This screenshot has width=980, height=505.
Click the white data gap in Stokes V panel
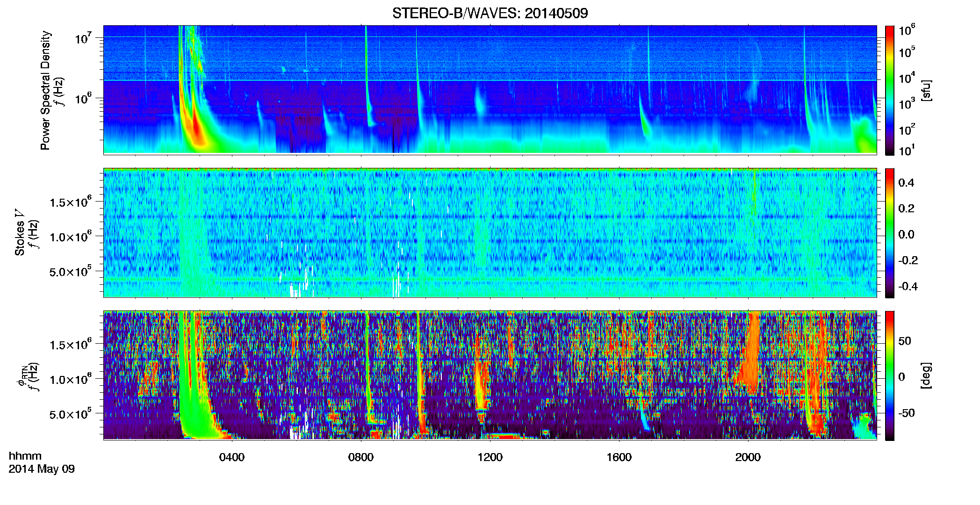point(295,291)
